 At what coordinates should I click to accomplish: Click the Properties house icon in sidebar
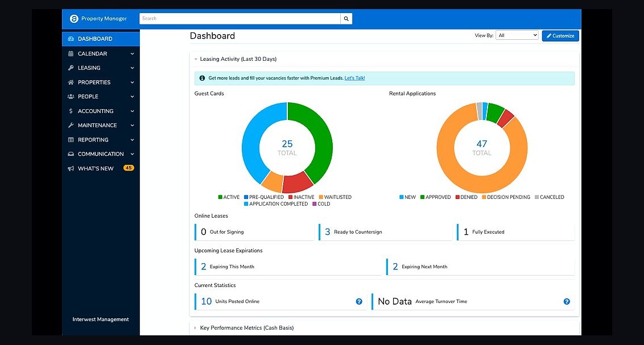(71, 82)
